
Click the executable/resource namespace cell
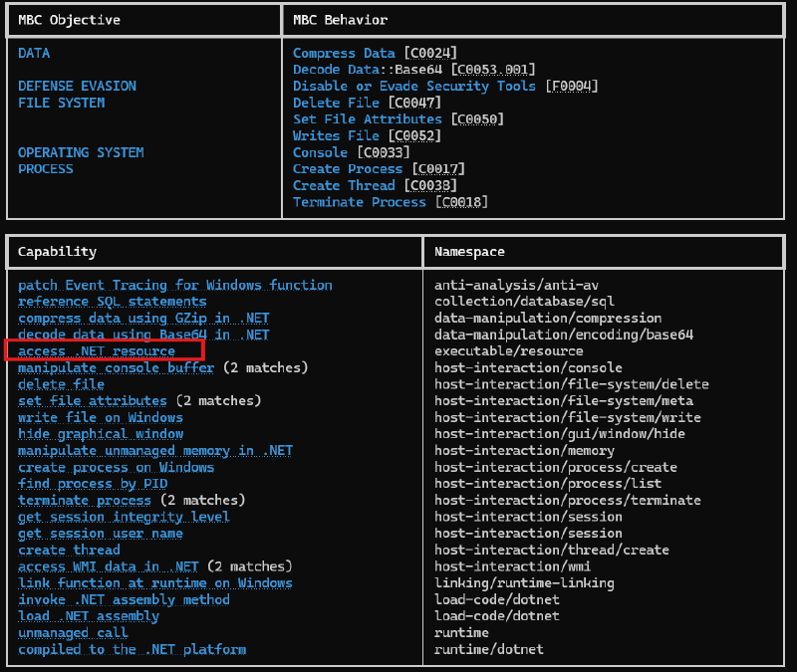click(509, 351)
